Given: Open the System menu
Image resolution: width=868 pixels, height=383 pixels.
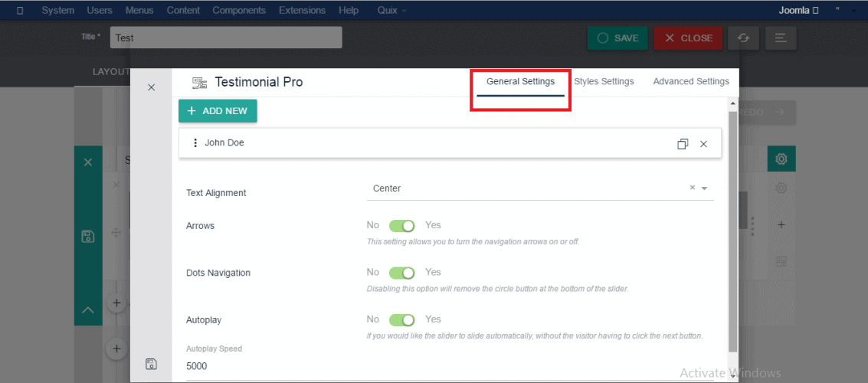Looking at the screenshot, I should click(x=57, y=11).
